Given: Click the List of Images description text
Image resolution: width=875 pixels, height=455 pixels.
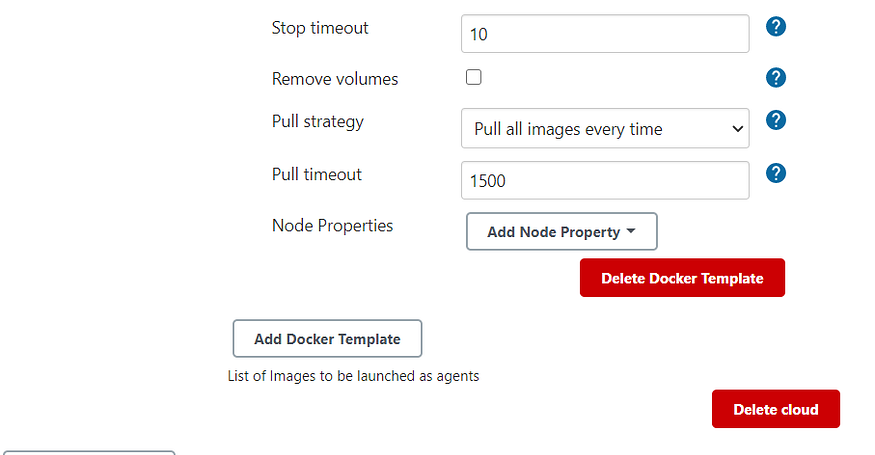Looking at the screenshot, I should 353,376.
